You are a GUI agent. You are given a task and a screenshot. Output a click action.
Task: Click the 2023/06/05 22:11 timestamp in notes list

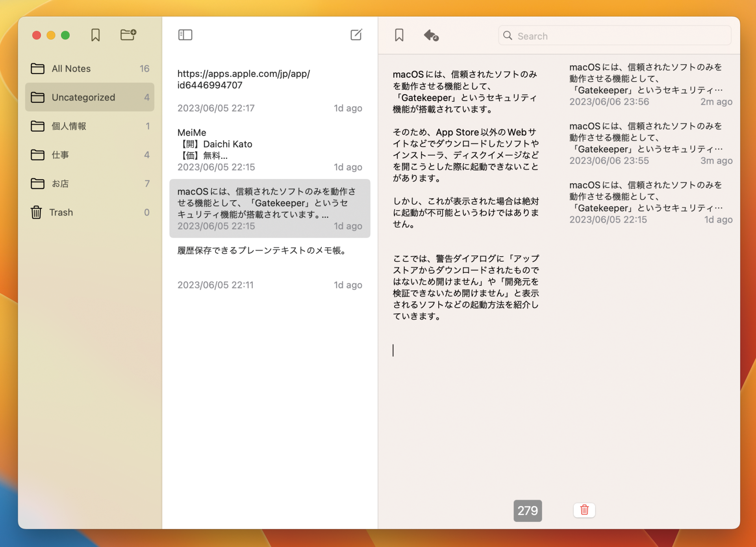point(215,285)
